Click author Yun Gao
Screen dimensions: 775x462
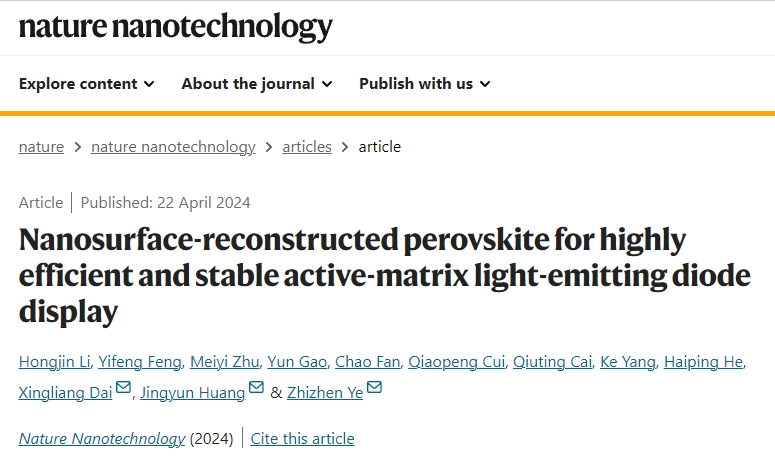click(297, 362)
